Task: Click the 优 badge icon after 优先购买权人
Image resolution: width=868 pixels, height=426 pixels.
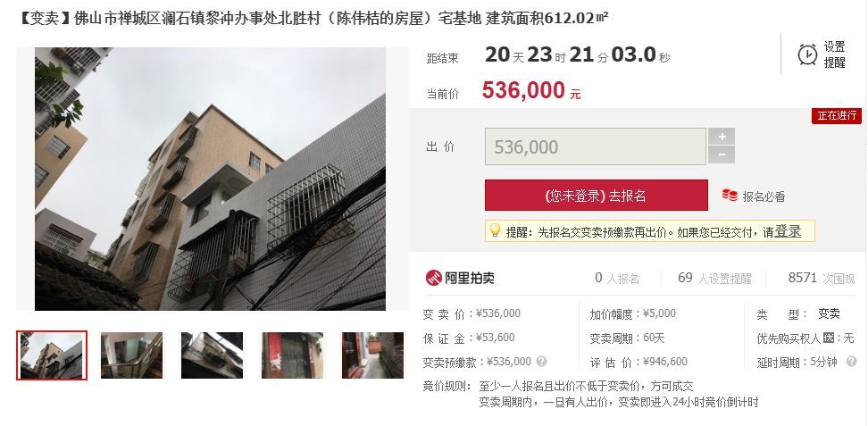Action: click(x=828, y=338)
